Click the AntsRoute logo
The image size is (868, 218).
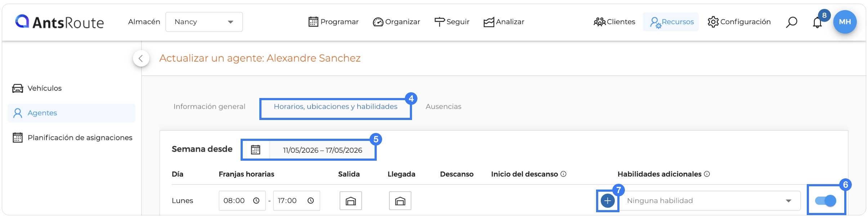pos(59,22)
